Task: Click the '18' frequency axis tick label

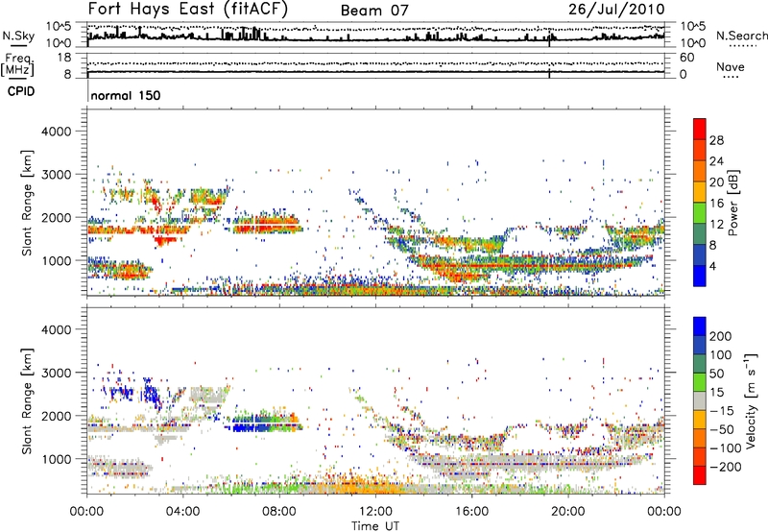Action: 64,58
